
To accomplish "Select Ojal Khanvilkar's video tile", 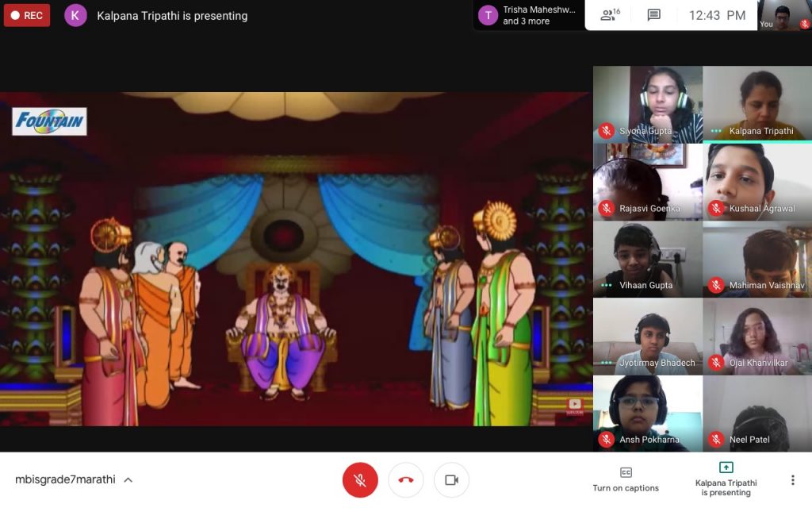I will [x=757, y=336].
